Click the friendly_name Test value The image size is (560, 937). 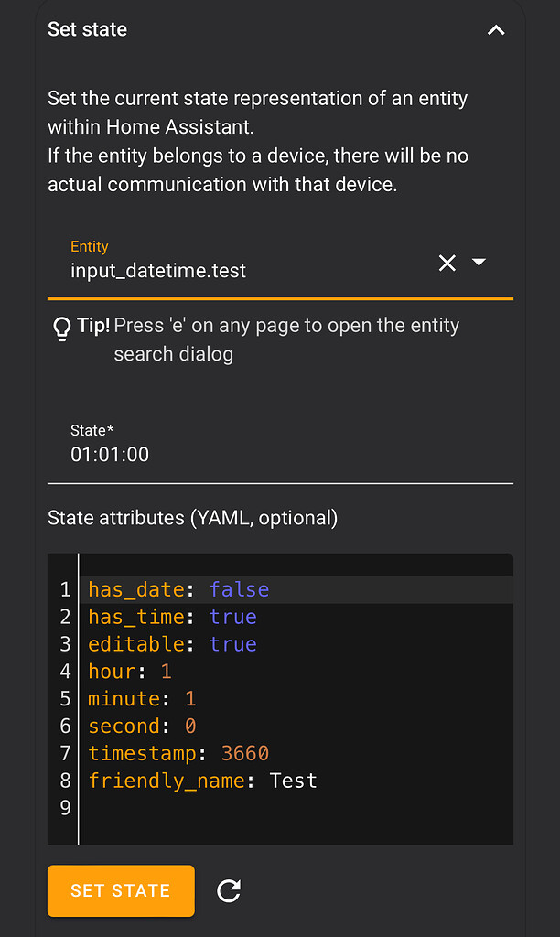pyautogui.click(x=293, y=781)
